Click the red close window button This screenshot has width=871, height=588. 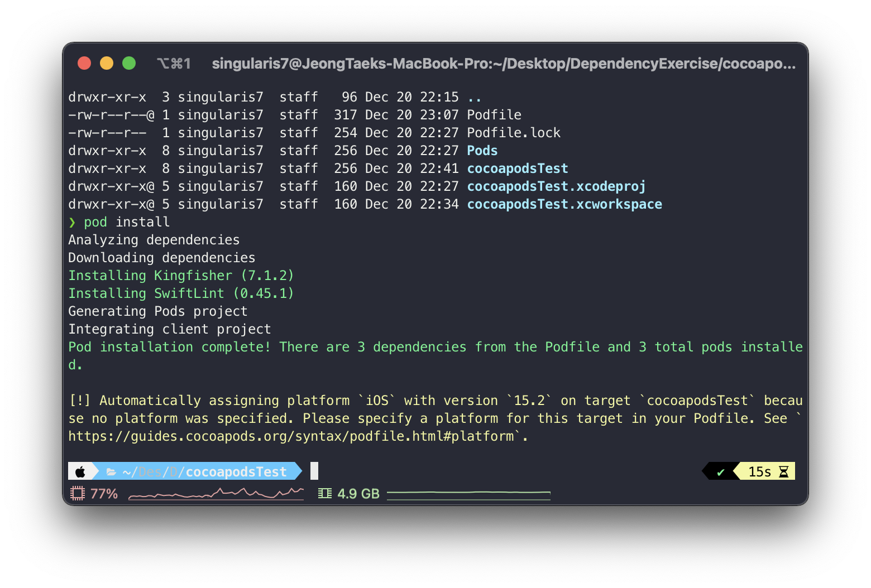pos(84,63)
